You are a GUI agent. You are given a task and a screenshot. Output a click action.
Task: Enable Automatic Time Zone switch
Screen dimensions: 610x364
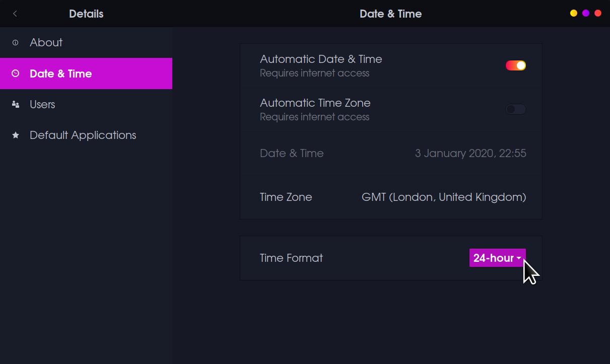click(x=516, y=109)
